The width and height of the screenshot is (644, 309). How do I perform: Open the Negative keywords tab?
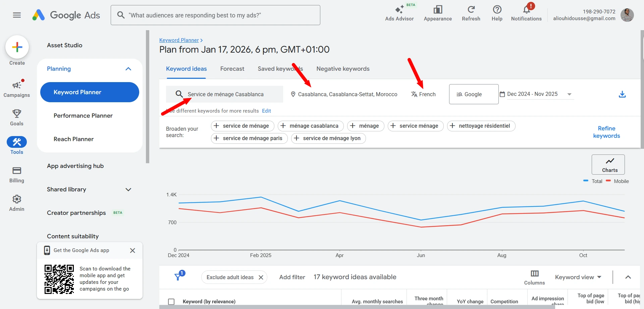[343, 69]
